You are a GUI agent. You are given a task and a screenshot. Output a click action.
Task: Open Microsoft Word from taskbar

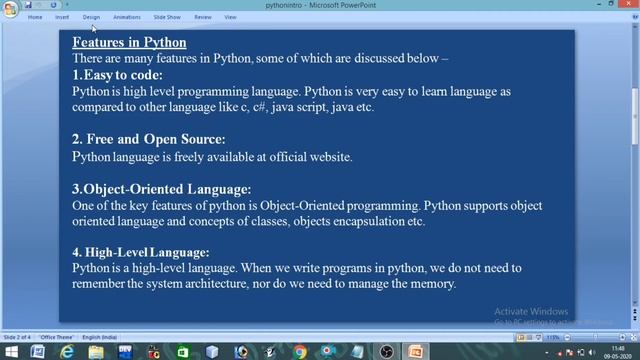click(x=38, y=352)
